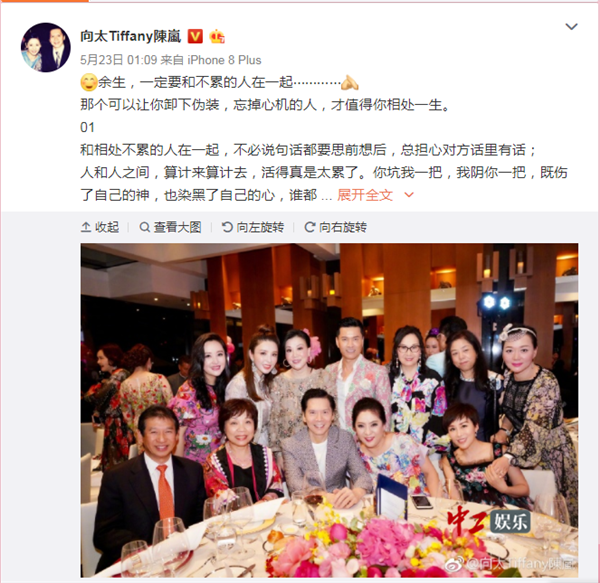Click the orange V verified badge
The height and width of the screenshot is (583, 600).
click(195, 36)
